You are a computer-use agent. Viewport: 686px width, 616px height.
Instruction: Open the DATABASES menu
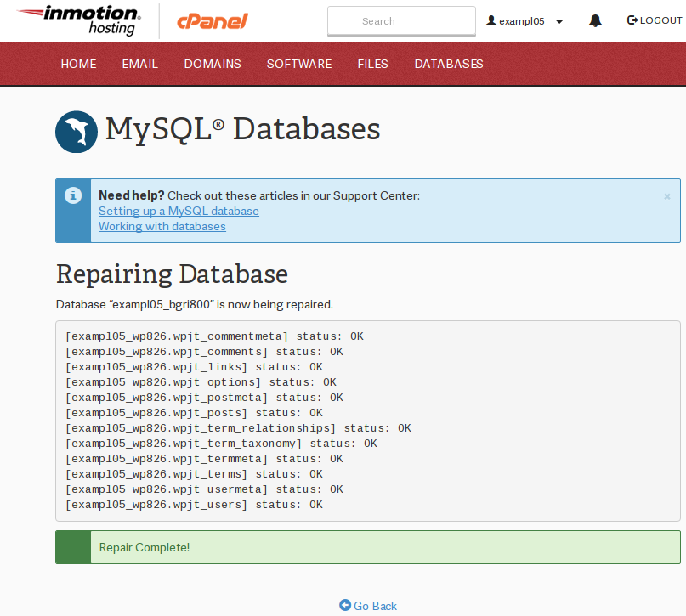449,64
